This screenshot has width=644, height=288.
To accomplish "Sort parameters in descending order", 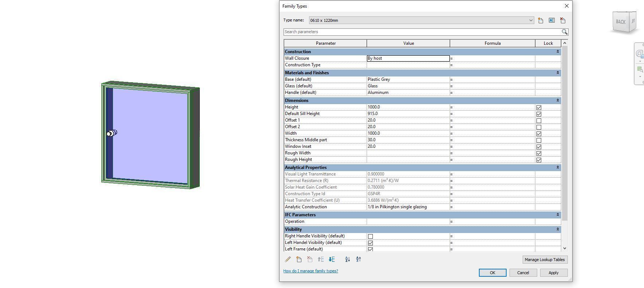I will (x=358, y=260).
